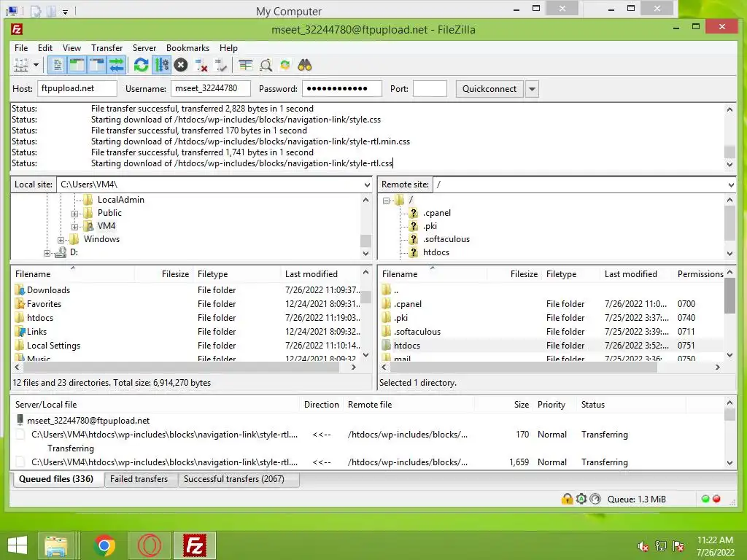Cancel current operation icon
747x560 pixels.
click(x=181, y=65)
